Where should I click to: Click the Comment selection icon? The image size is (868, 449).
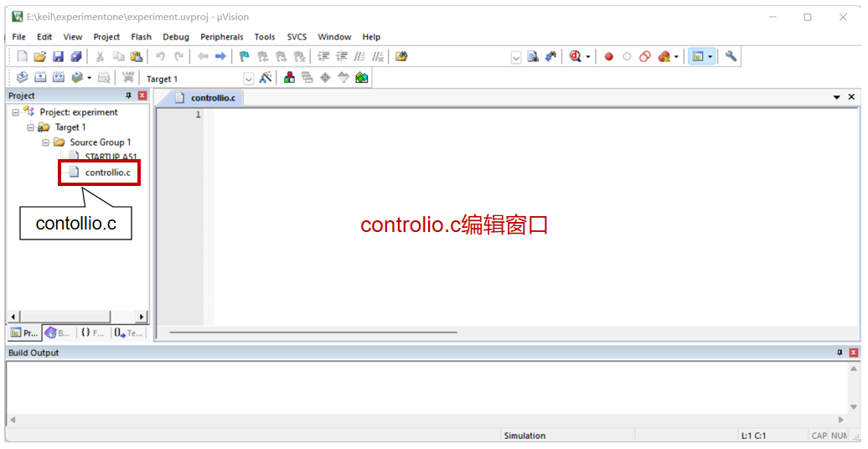click(x=359, y=56)
